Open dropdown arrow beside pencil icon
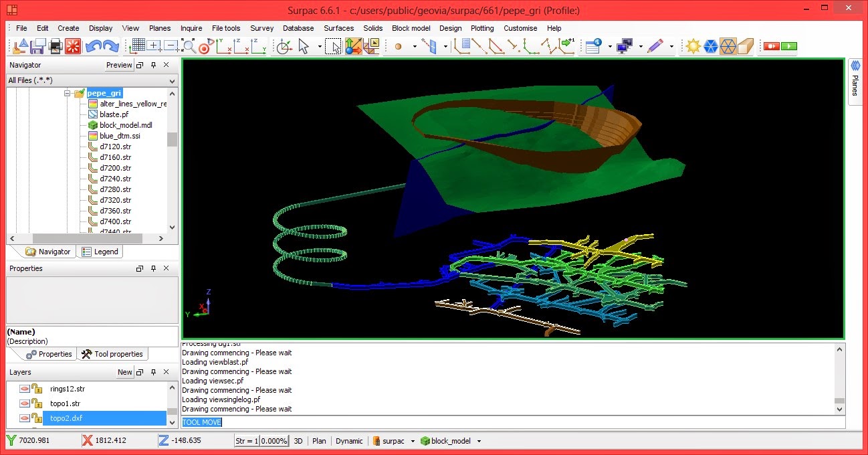The width and height of the screenshot is (868, 455). (671, 47)
